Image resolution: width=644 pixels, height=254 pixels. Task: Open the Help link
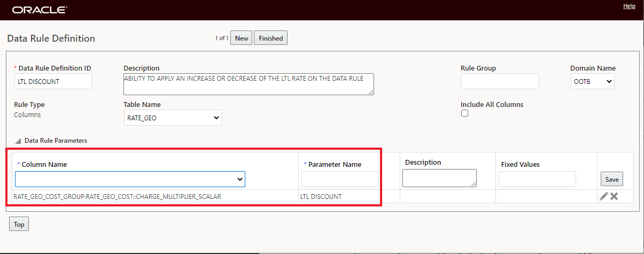click(x=629, y=6)
